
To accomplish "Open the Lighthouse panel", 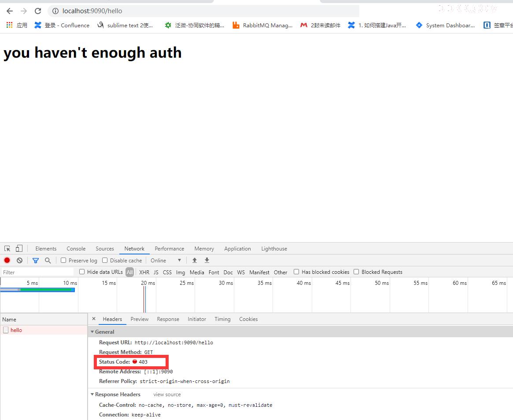I will (274, 249).
